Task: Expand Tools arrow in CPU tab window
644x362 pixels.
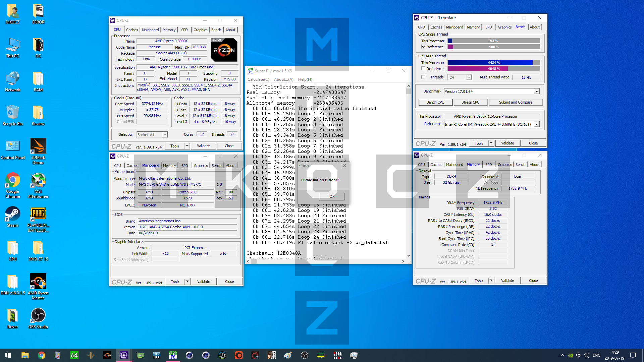Action: pyautogui.click(x=187, y=146)
